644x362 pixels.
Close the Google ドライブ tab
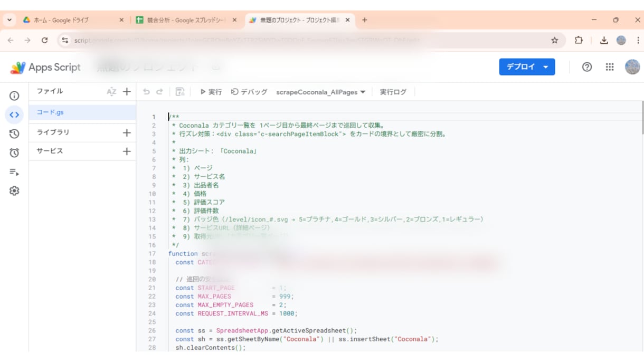(121, 20)
